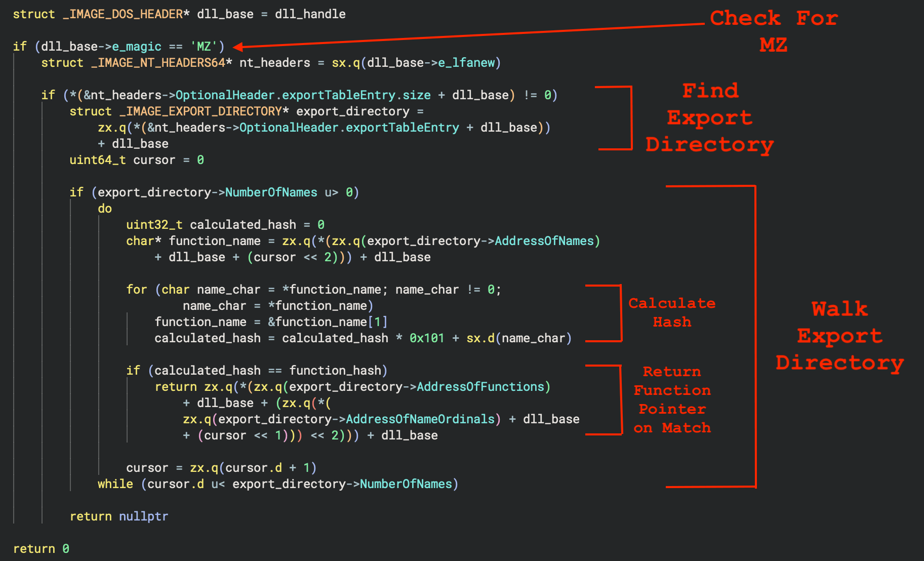924x561 pixels.
Task: Select the 'Walk Export Directory' annotation label
Action: click(x=839, y=336)
